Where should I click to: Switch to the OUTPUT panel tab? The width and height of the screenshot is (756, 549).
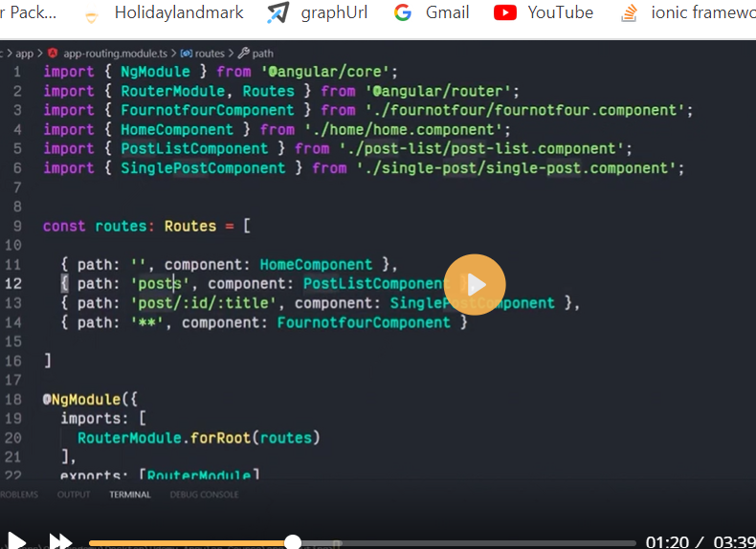[x=74, y=494]
